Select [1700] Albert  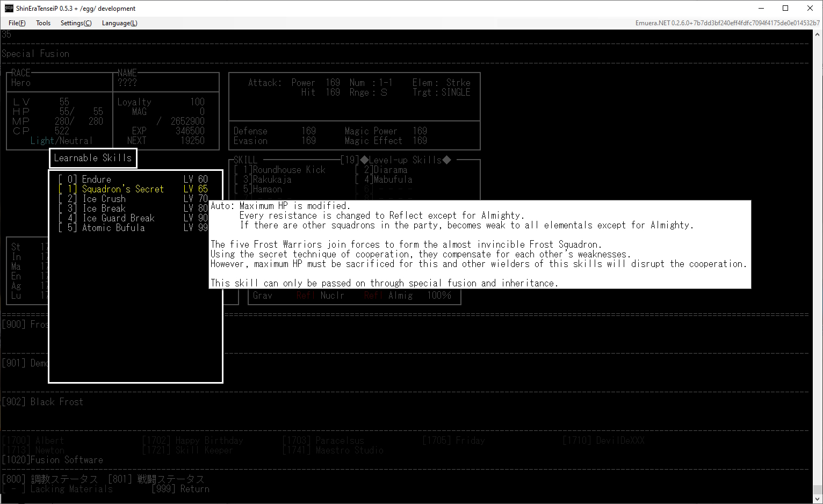[33, 441]
